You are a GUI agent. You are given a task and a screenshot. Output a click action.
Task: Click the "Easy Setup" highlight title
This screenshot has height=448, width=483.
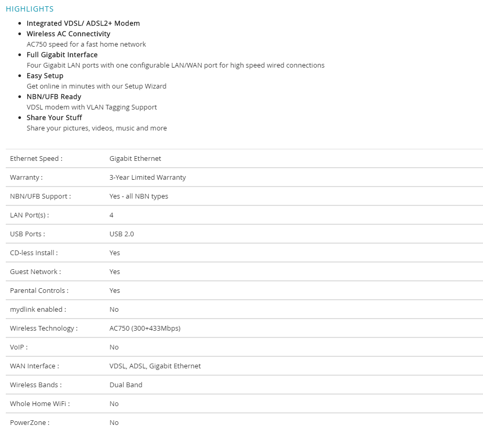[45, 75]
